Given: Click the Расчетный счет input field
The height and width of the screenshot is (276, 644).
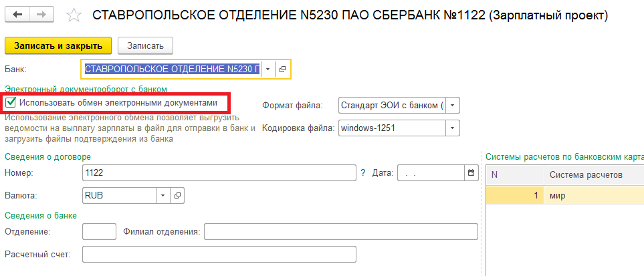Looking at the screenshot, I should pos(219,254).
